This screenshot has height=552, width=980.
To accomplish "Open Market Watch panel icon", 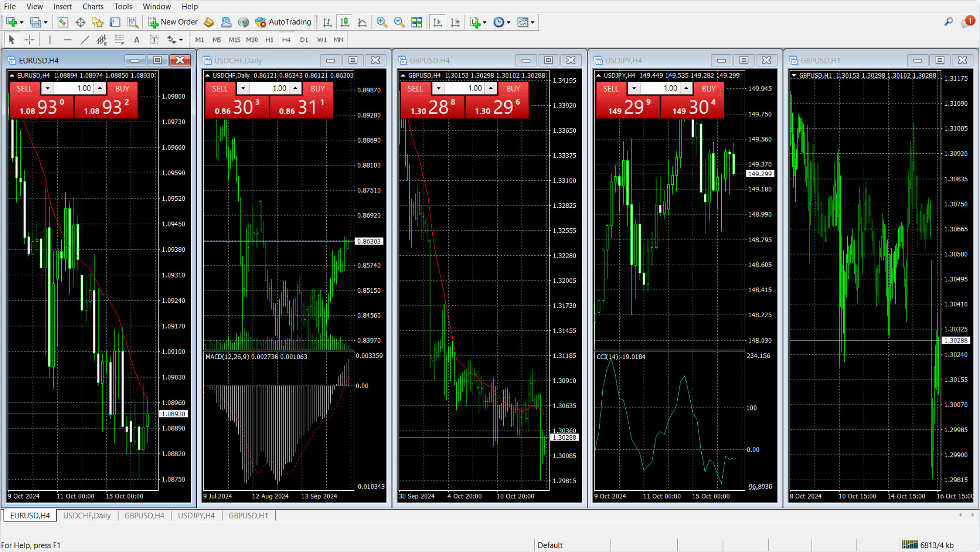I will point(63,22).
